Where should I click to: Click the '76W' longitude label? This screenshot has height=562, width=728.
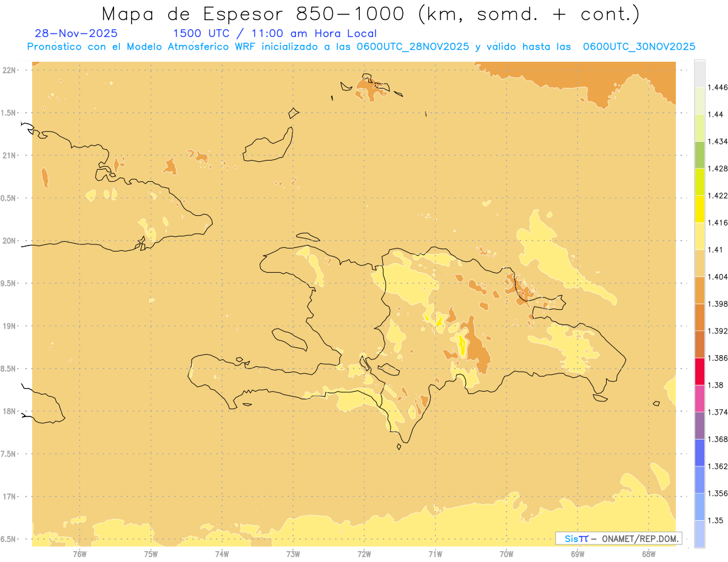[79, 554]
